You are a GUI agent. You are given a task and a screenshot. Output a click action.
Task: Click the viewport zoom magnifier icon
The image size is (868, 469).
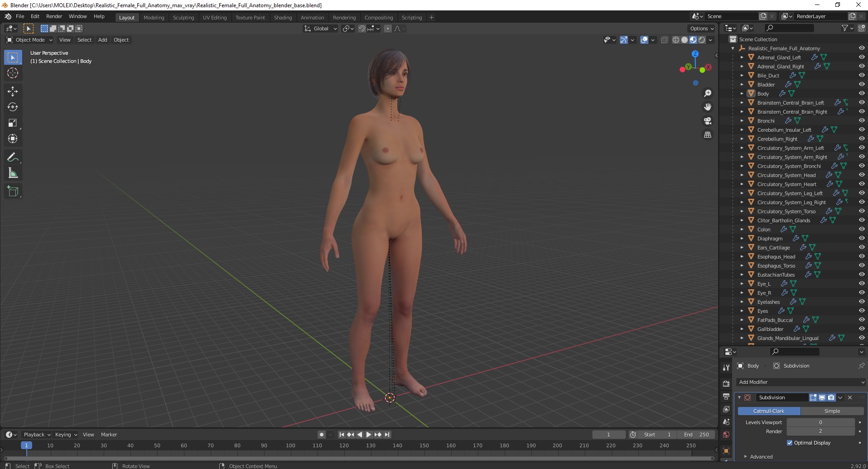point(707,93)
